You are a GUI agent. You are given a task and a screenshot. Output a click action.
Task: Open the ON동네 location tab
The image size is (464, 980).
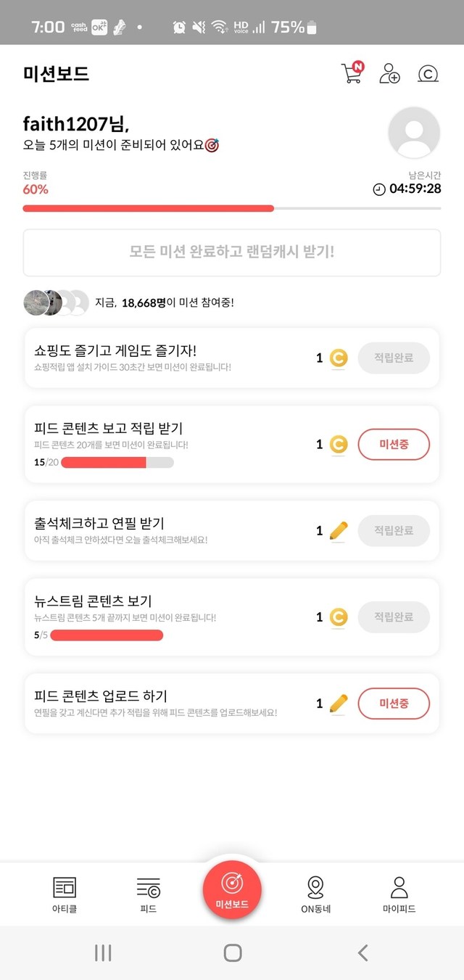(x=315, y=893)
